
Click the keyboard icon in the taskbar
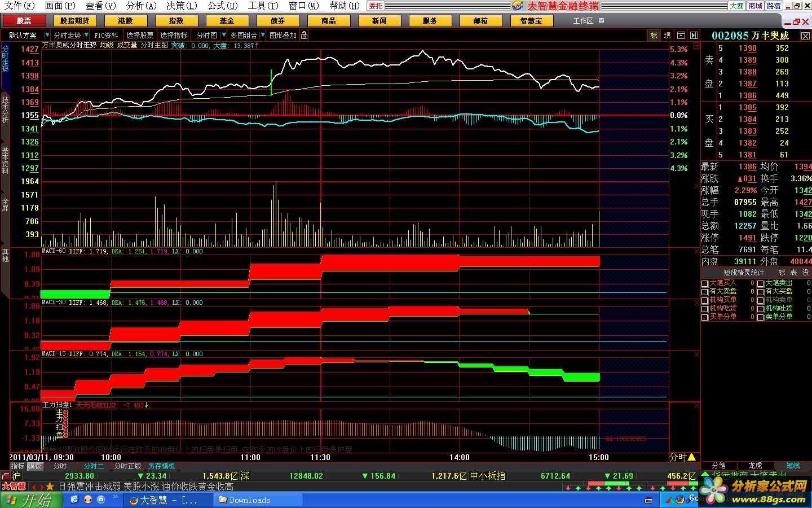649,500
